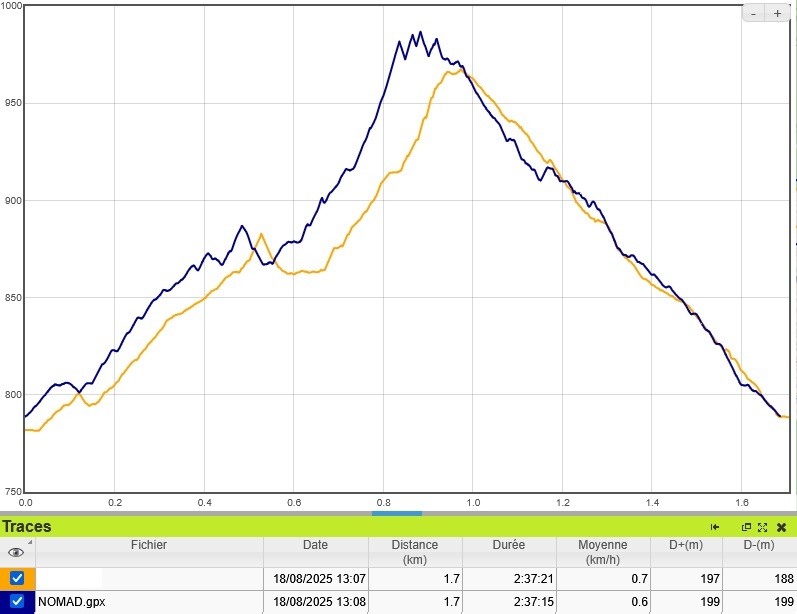
Task: Zoom in the elevation chart with plus button
Action: click(777, 13)
